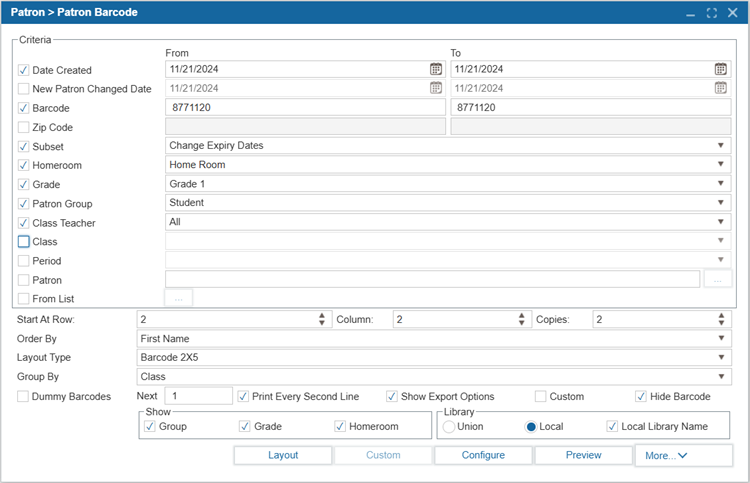This screenshot has width=750, height=483.
Task: Open calendar for New Patron Changed Date To
Action: coord(720,88)
